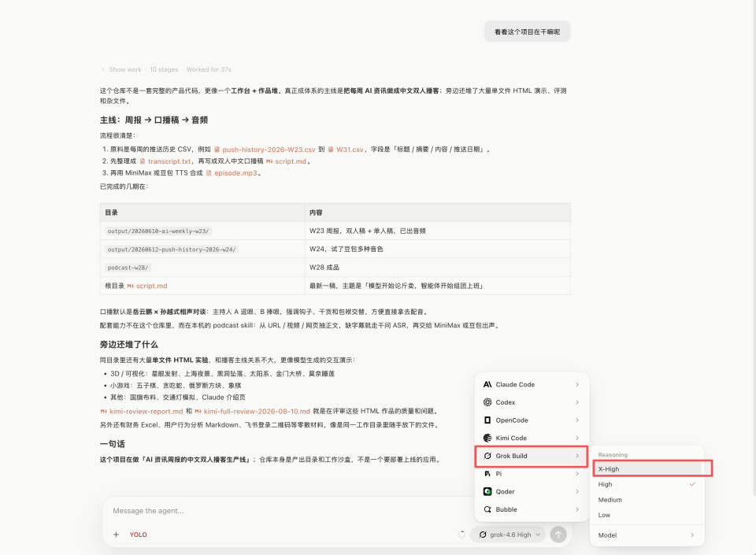
Task: Open the kimi-full-review-2026-08-10.md link
Action: (252, 412)
